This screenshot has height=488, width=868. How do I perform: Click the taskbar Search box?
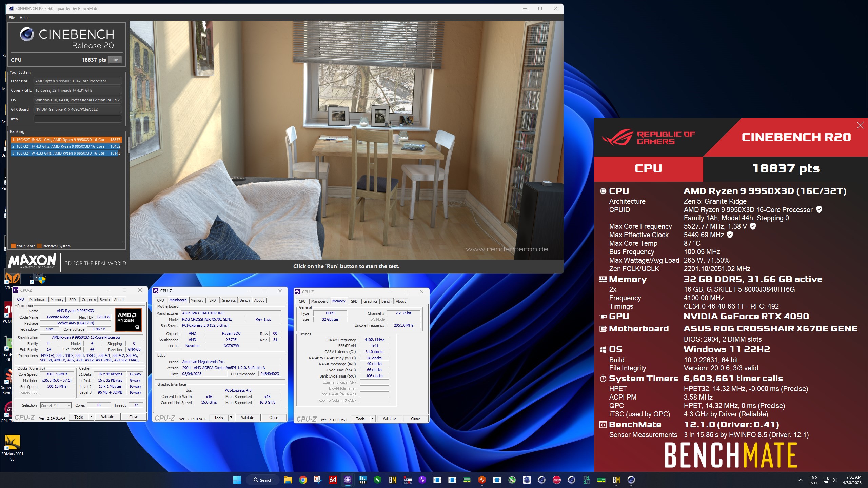(x=263, y=480)
